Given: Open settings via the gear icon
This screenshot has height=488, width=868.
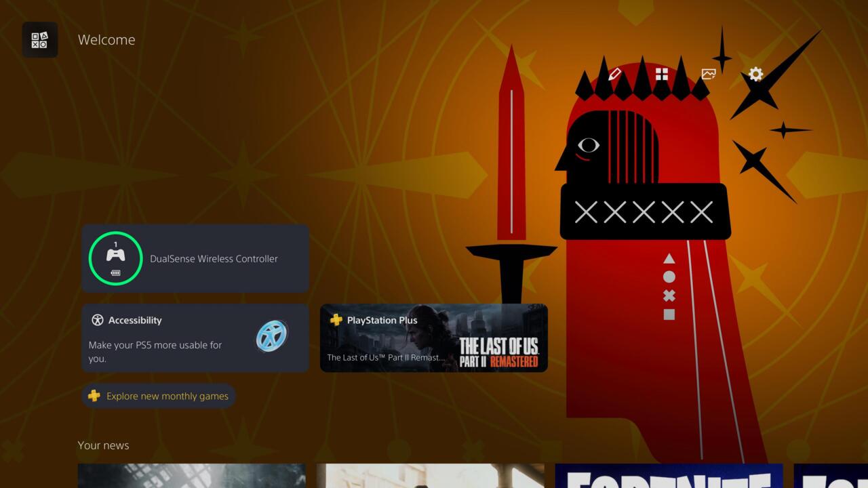Looking at the screenshot, I should (755, 75).
